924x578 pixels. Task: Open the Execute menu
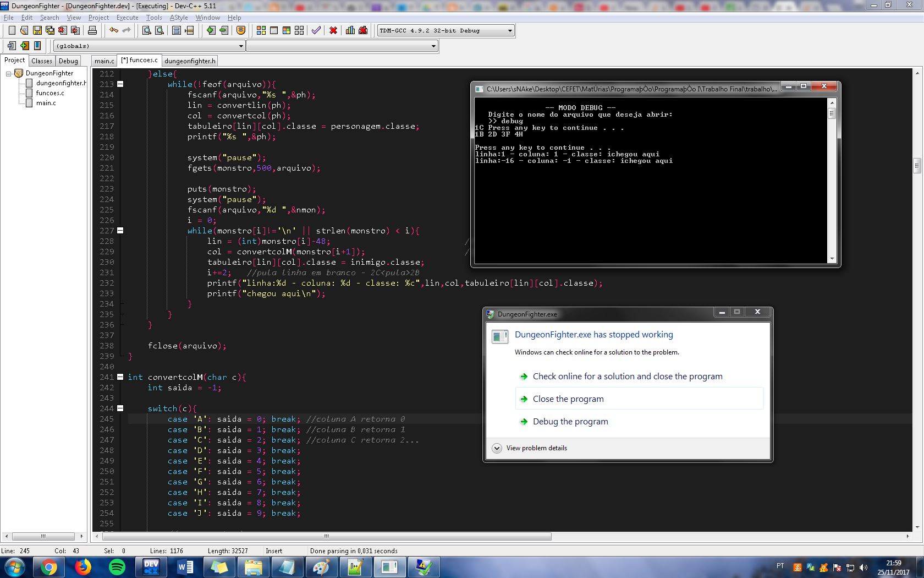tap(127, 18)
